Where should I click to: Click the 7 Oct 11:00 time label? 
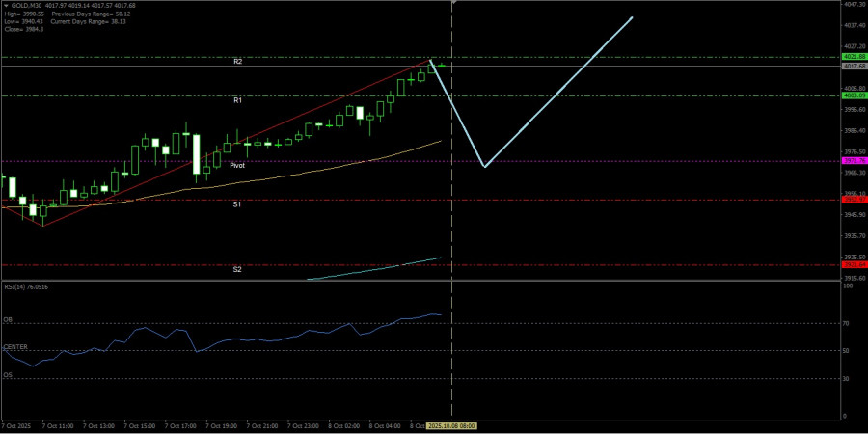(58, 427)
